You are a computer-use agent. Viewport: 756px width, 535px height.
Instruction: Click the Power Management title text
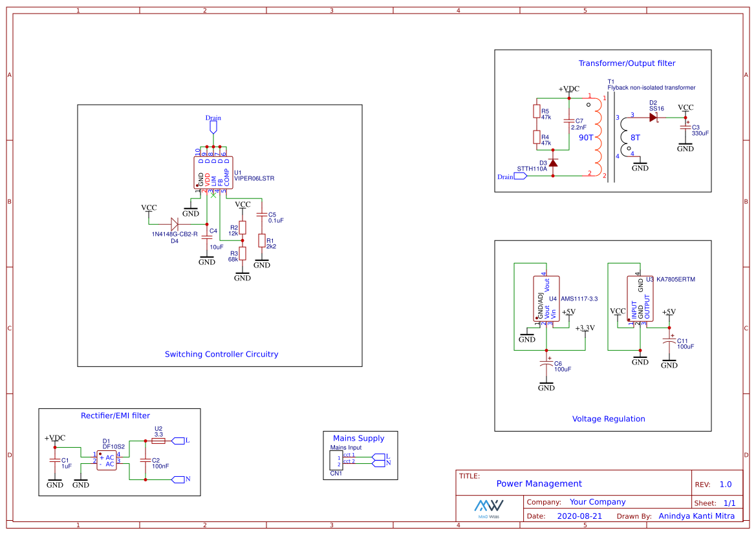pyautogui.click(x=539, y=483)
